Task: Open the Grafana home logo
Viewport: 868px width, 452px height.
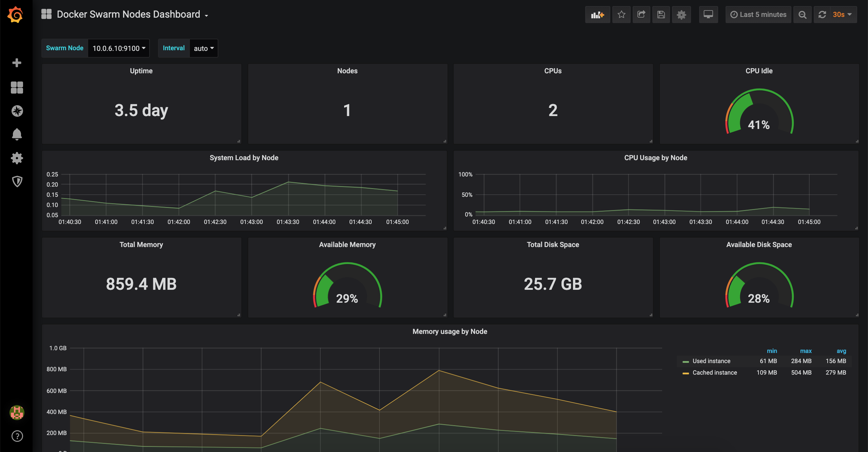Action: tap(16, 15)
